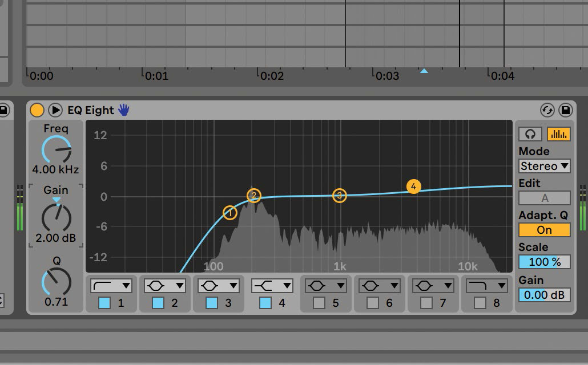
Task: Open filter type dropdown for band 3
Action: pos(218,286)
